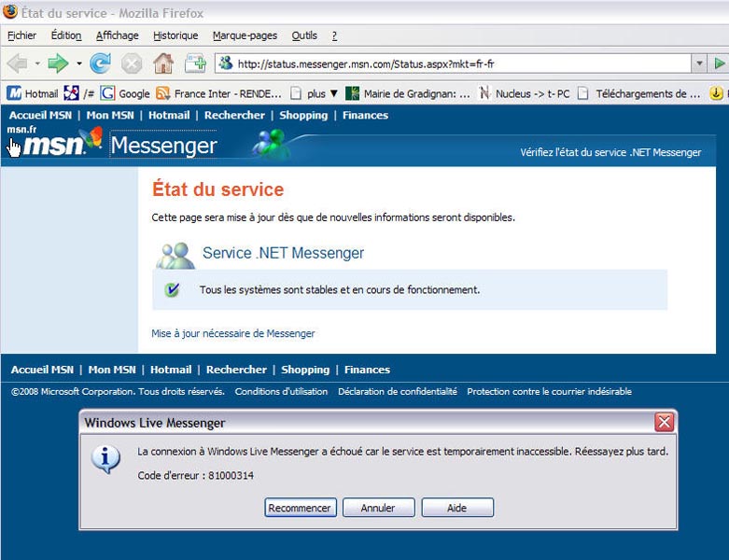Open Protection contre le courrier indésirable link

click(x=549, y=391)
